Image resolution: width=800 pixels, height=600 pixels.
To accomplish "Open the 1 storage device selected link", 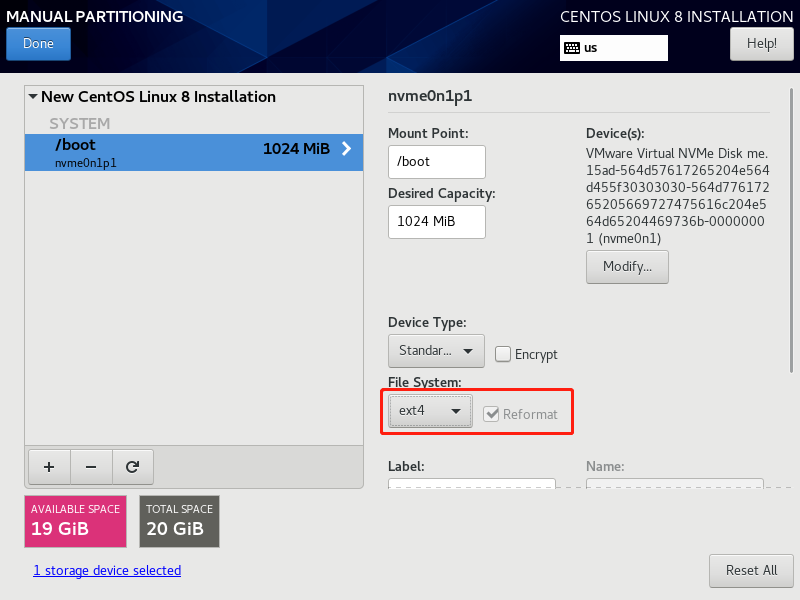I will click(x=107, y=570).
